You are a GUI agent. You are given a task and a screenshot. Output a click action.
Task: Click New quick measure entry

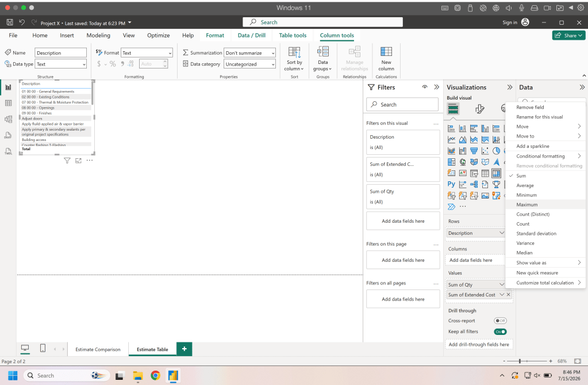[545, 273]
